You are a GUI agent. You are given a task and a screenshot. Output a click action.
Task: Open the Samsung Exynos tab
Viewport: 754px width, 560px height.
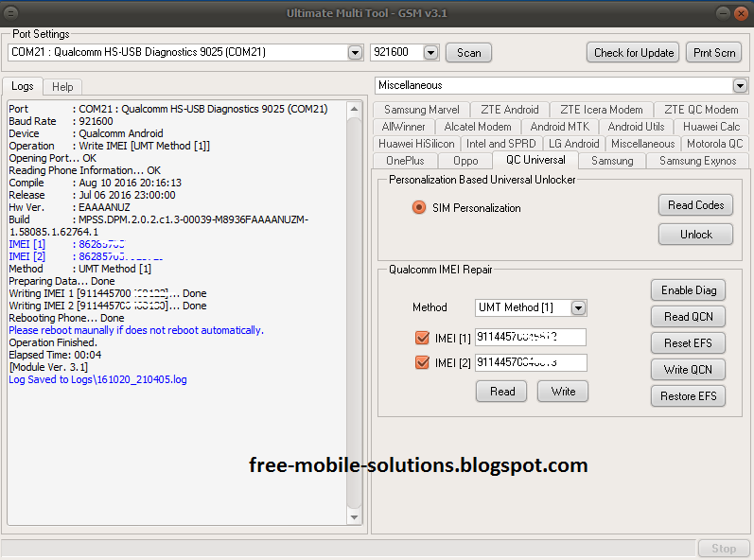click(698, 161)
